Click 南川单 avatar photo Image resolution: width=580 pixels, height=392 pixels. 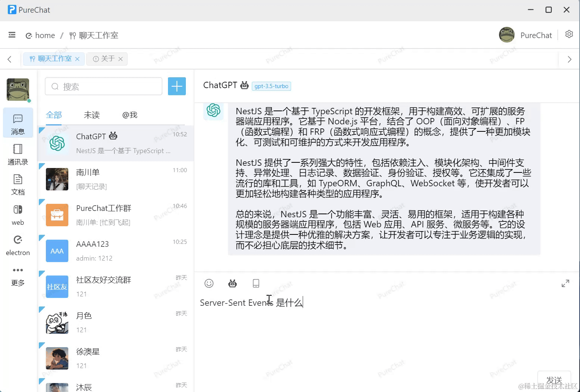pos(57,179)
